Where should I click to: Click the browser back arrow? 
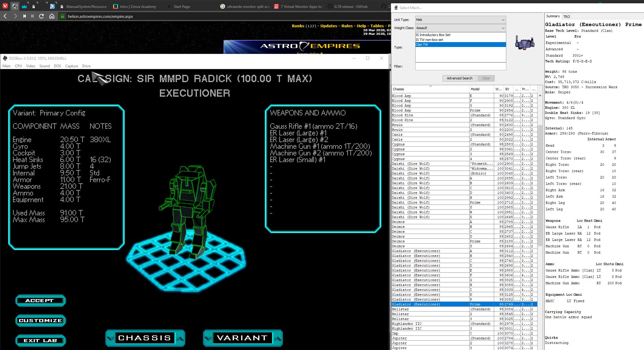5,16
